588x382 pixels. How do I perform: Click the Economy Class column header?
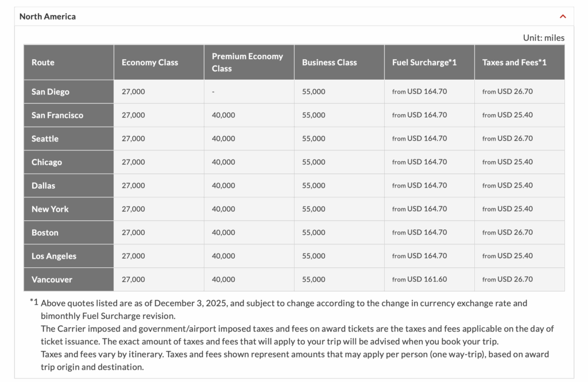pyautogui.click(x=150, y=63)
